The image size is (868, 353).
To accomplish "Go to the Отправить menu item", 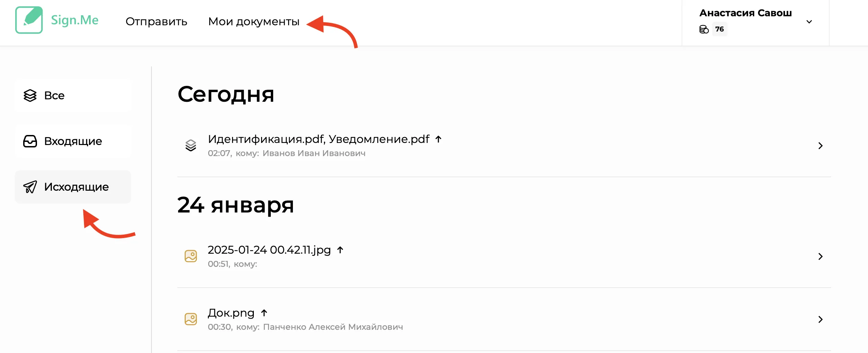I will (x=156, y=21).
